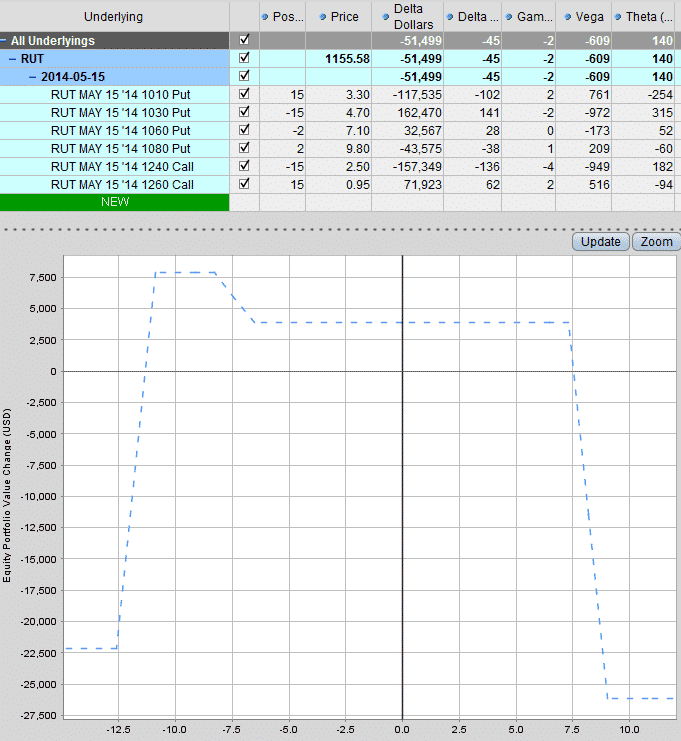Toggle the 2014-05-15 expiry checkbox
This screenshot has width=681, height=741.
[244, 76]
